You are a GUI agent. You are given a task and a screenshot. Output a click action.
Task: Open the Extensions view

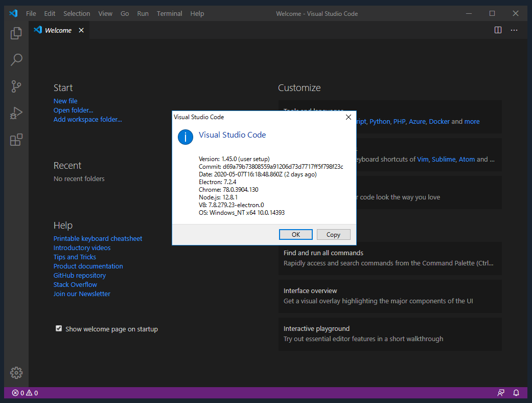point(16,140)
